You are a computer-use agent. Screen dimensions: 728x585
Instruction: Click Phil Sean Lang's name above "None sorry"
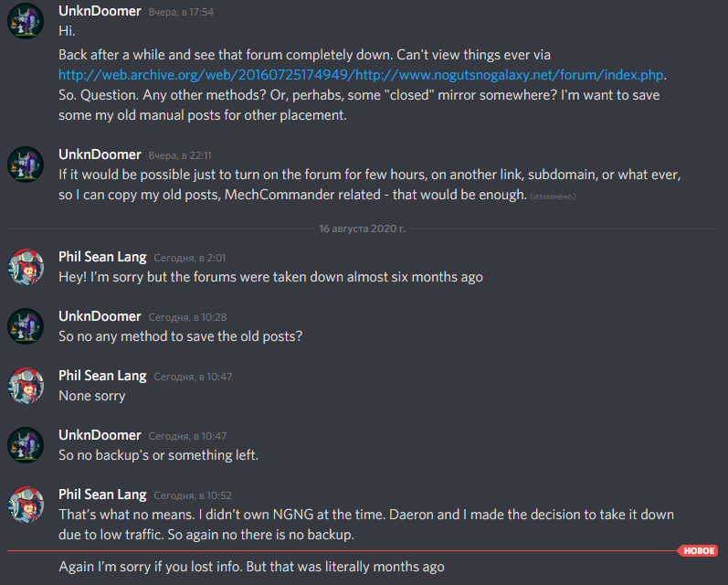(102, 376)
